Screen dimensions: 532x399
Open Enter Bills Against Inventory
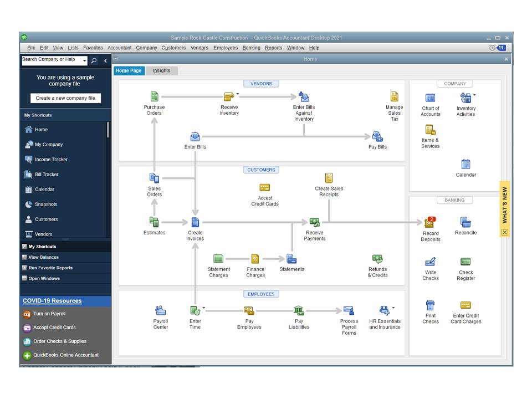click(x=304, y=96)
